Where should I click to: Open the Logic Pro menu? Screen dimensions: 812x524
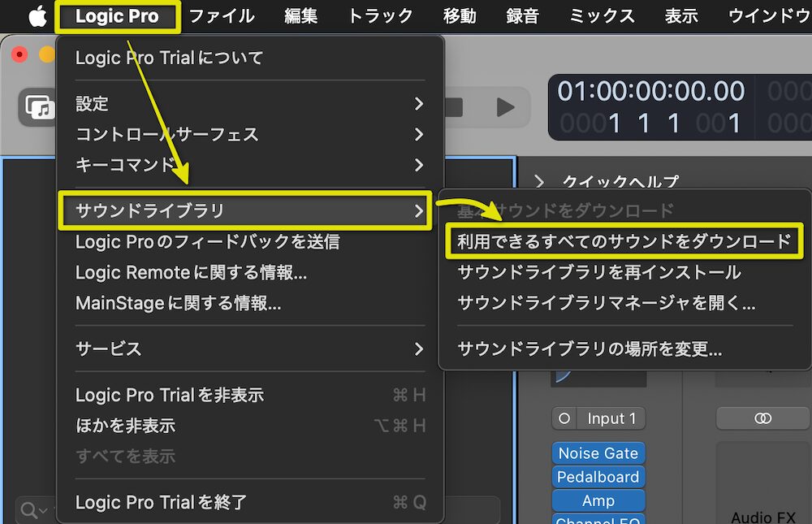(117, 16)
